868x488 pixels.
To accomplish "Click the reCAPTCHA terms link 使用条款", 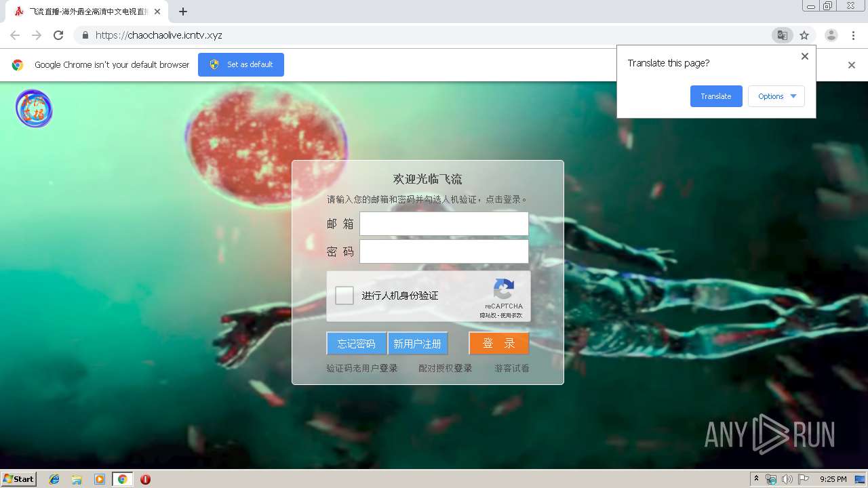I will coord(512,315).
